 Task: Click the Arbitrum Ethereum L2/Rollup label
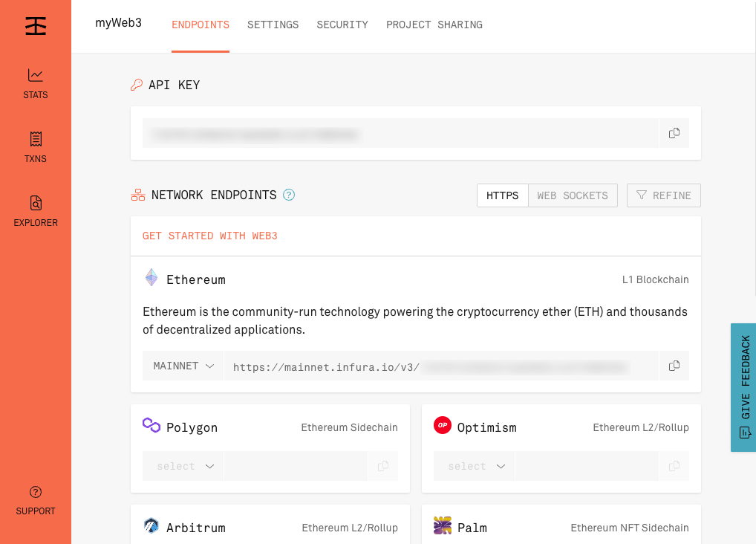point(350,528)
